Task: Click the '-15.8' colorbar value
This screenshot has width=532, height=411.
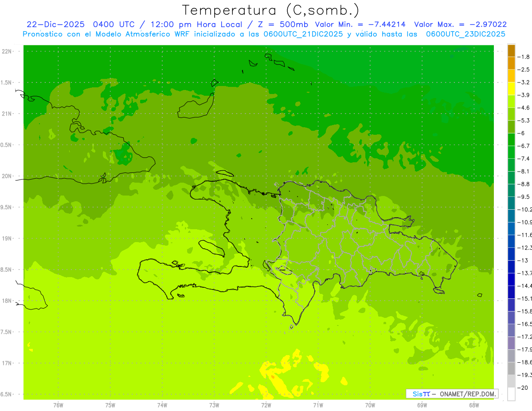Action: click(525, 311)
